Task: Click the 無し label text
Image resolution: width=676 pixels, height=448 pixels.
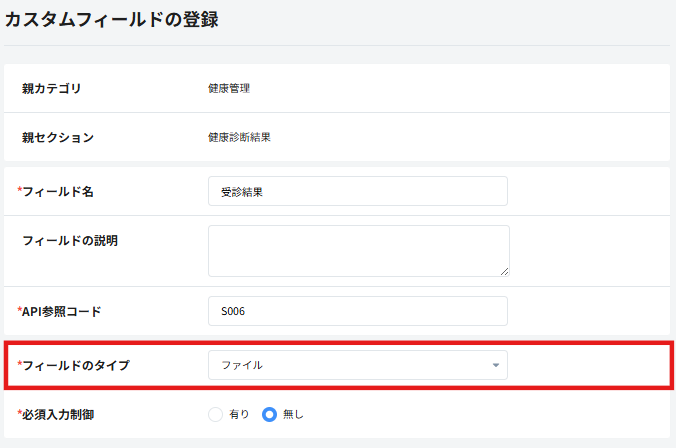Action: point(293,414)
